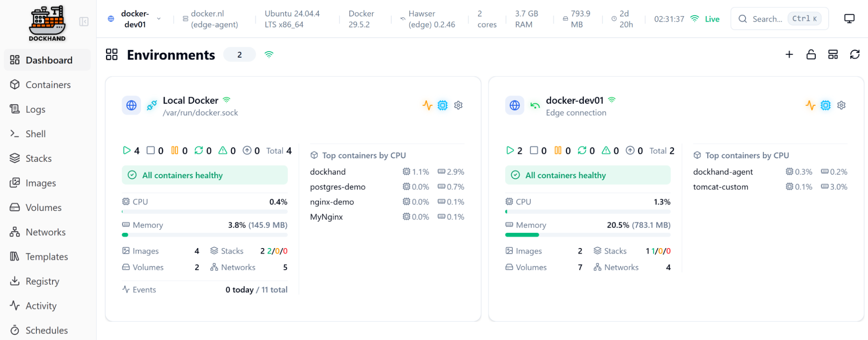The image size is (868, 340).
Task: Open Networks count on Local Docker card
Action: [x=249, y=267]
